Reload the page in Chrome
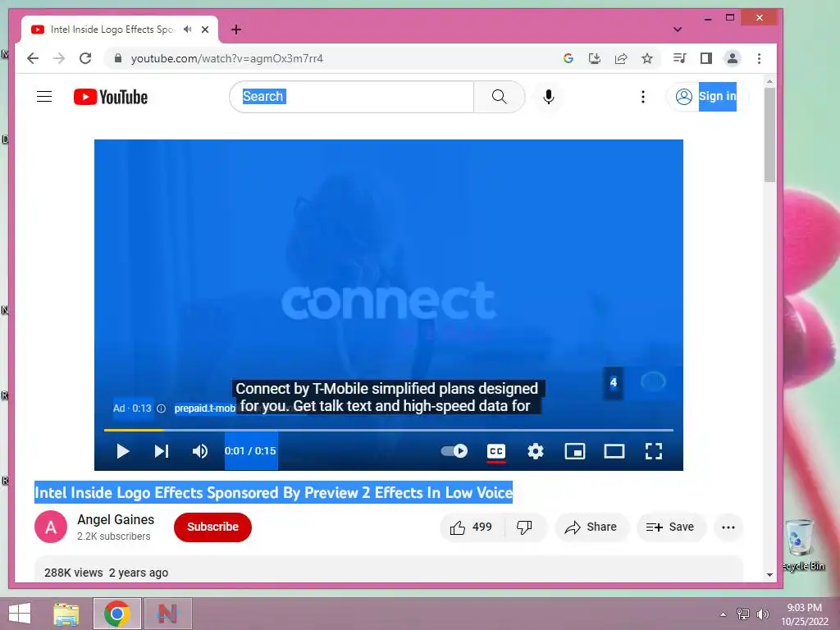The width and height of the screenshot is (840, 630). click(x=85, y=58)
